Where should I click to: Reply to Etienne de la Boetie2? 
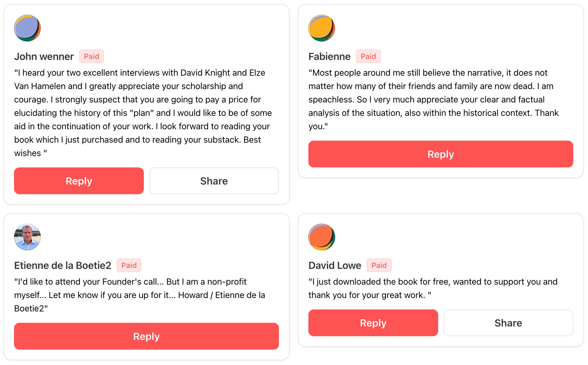pos(146,336)
